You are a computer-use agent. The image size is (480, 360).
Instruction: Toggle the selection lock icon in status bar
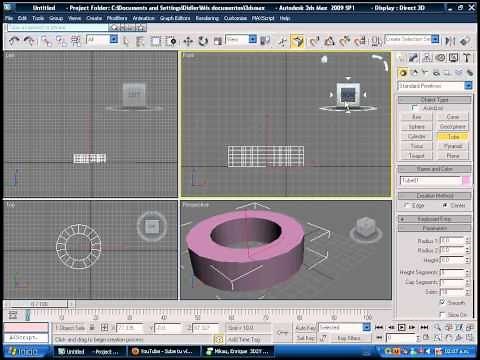92,328
